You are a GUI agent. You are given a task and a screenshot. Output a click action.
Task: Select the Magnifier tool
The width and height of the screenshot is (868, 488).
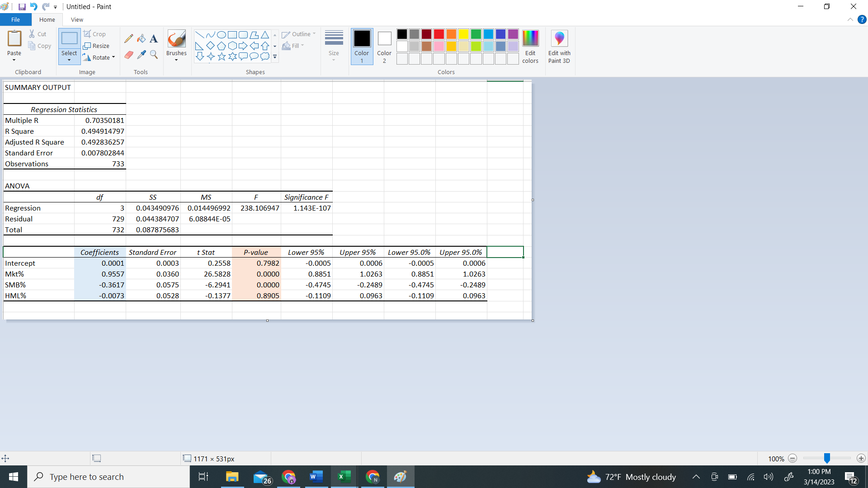pyautogui.click(x=154, y=55)
